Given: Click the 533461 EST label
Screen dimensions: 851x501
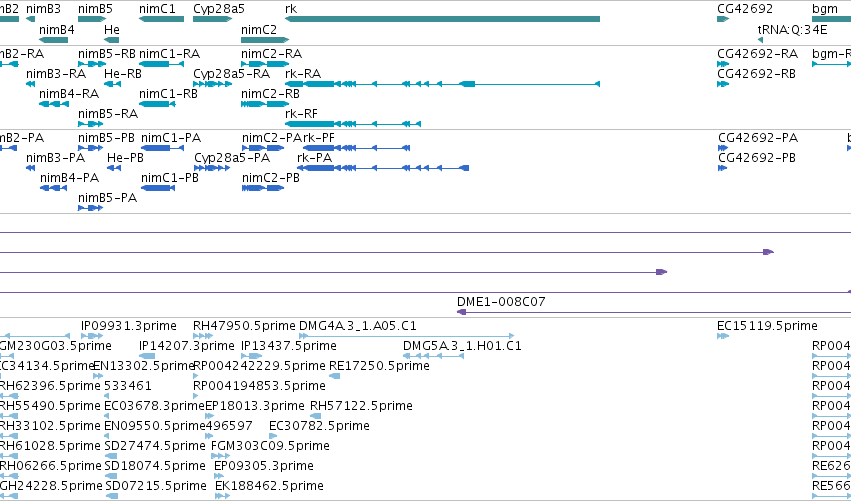Looking at the screenshot, I should [128, 386].
